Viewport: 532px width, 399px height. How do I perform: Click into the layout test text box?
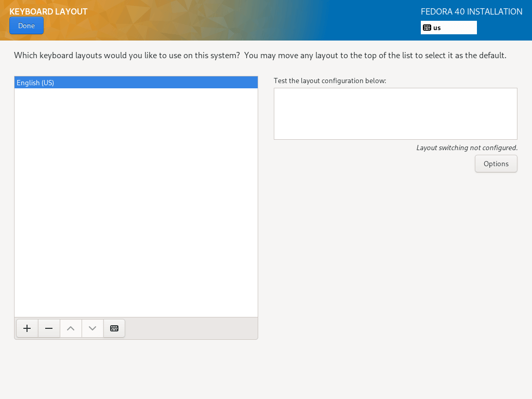click(395, 114)
